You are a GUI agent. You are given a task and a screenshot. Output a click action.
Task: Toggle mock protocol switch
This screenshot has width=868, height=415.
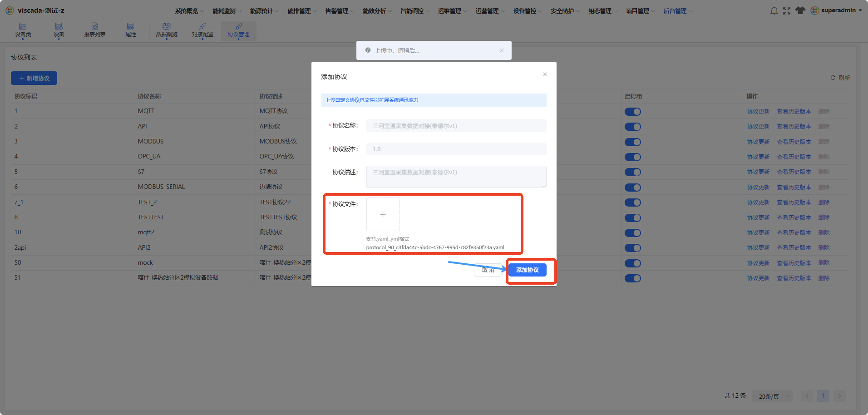tap(632, 263)
